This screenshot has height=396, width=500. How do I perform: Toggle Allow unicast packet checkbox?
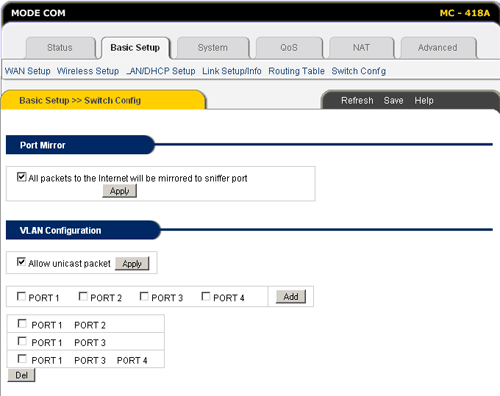pyautogui.click(x=21, y=262)
